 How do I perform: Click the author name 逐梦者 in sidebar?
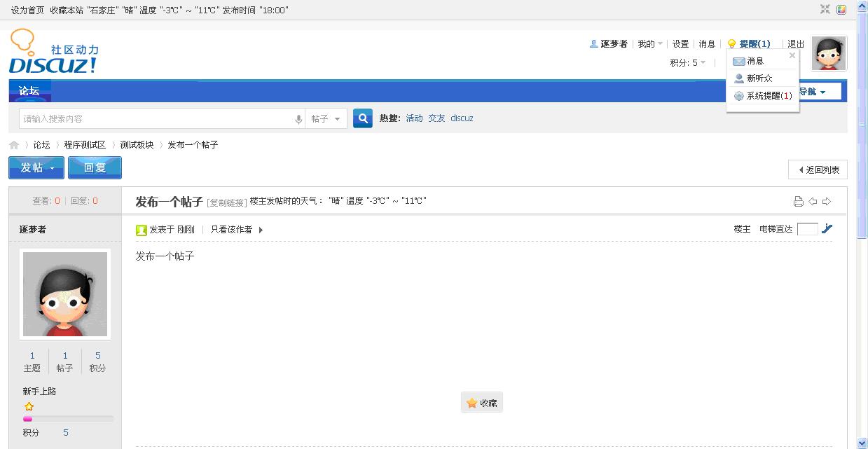pos(33,229)
